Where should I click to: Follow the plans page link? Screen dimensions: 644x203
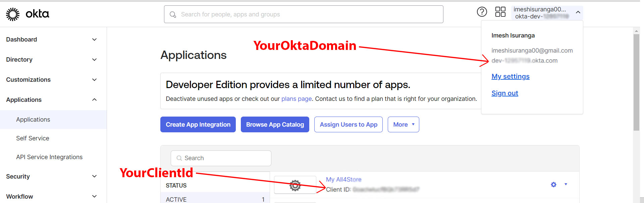tap(297, 99)
